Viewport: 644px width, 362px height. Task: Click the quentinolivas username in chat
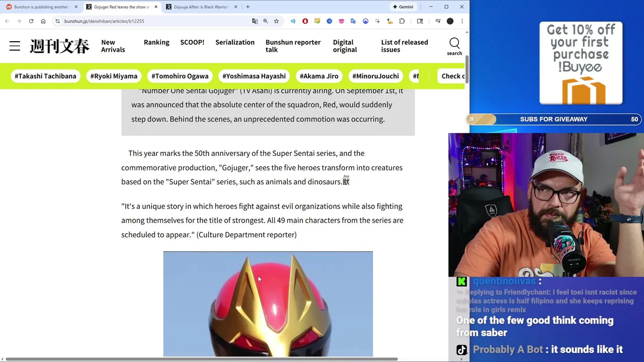tap(504, 281)
